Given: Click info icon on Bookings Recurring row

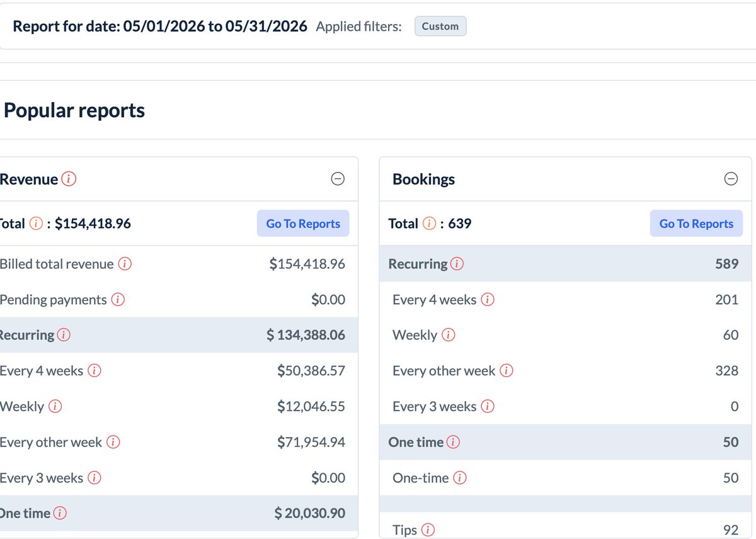Looking at the screenshot, I should (x=457, y=264).
